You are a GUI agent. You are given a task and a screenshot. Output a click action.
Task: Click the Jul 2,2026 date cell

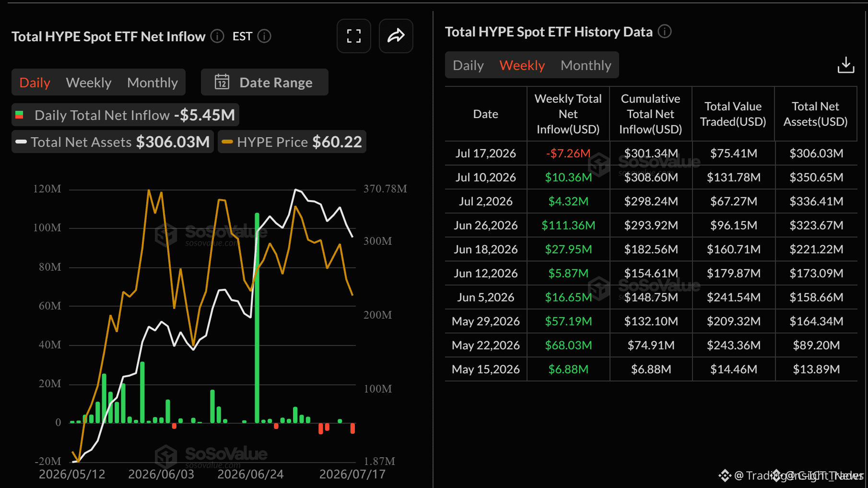pyautogui.click(x=486, y=202)
